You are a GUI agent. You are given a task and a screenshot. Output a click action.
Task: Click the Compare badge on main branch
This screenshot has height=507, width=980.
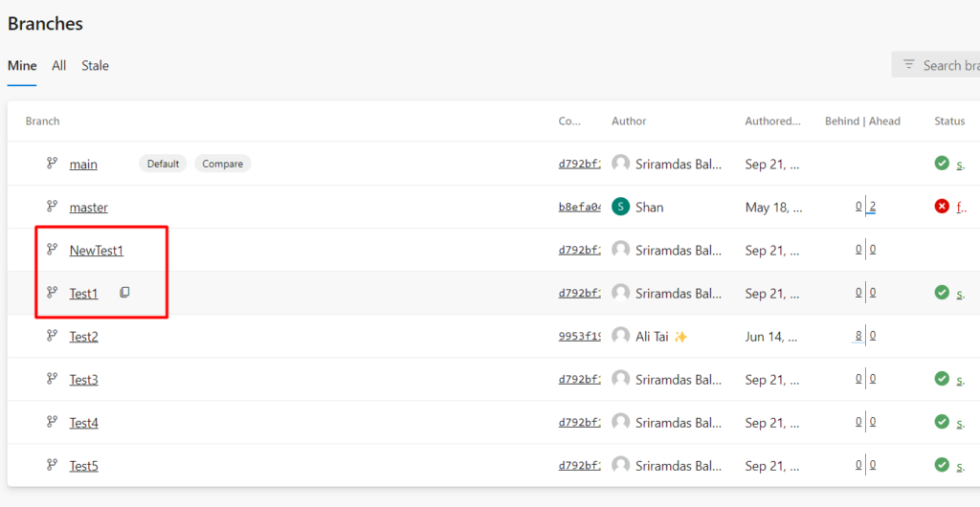pyautogui.click(x=222, y=164)
